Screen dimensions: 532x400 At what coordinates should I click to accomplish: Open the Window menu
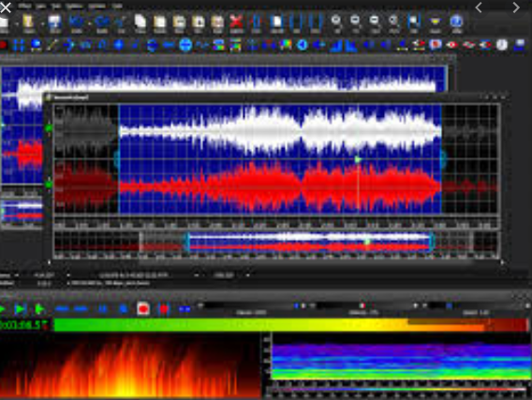(97, 6)
